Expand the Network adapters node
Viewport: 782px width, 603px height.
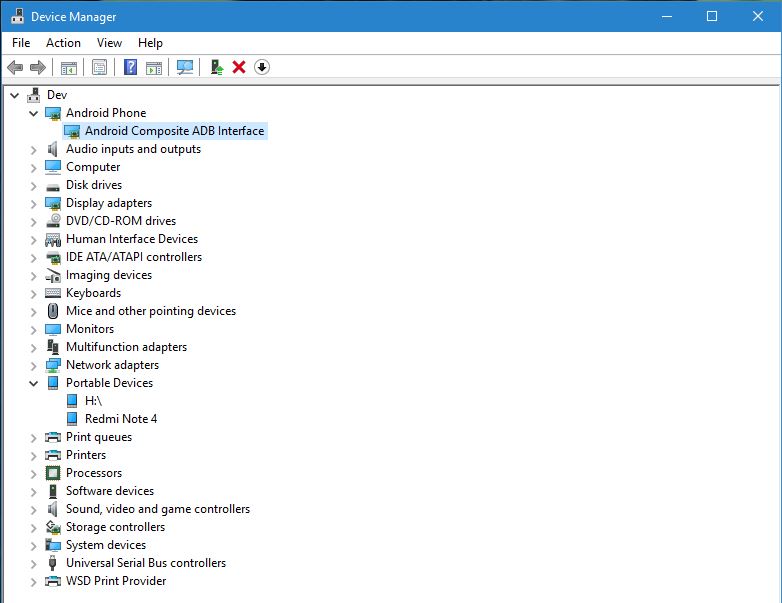point(34,365)
